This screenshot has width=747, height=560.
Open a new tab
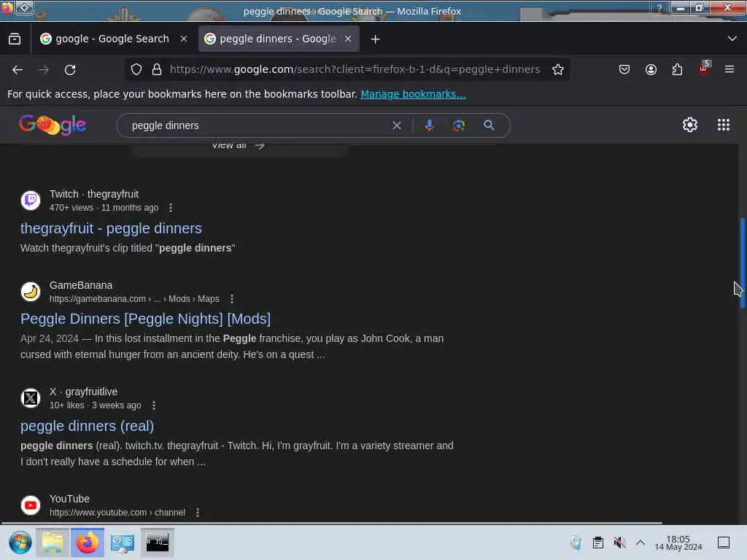point(375,39)
